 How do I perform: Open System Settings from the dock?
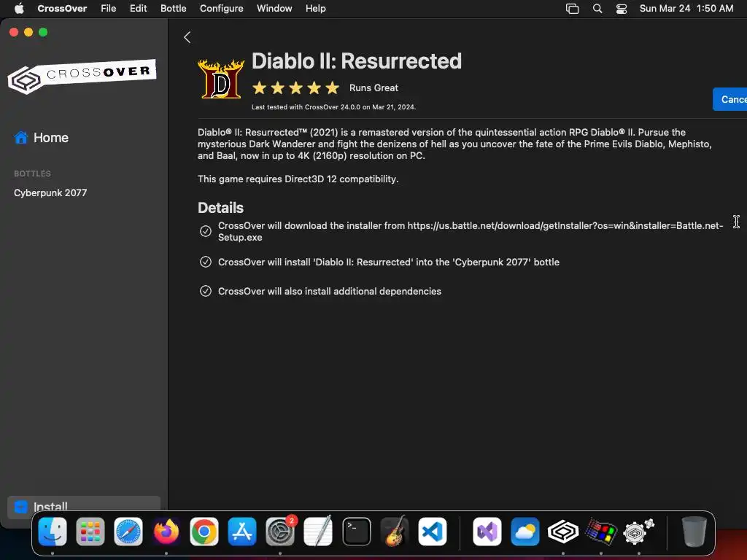click(280, 532)
